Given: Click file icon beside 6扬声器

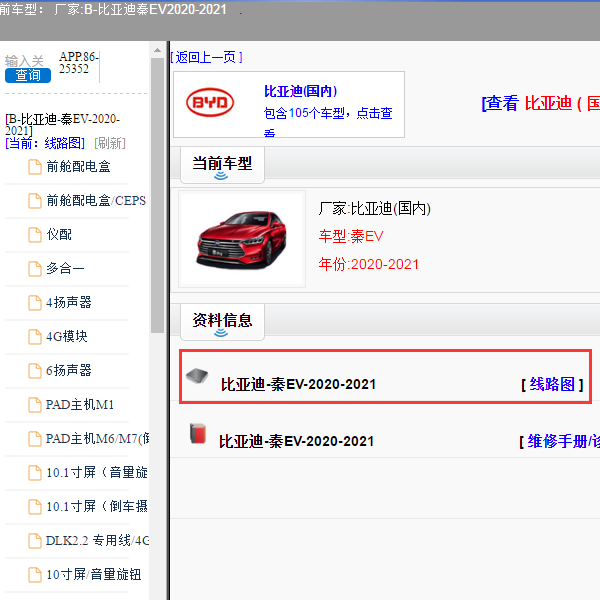Looking at the screenshot, I should pyautogui.click(x=35, y=372).
